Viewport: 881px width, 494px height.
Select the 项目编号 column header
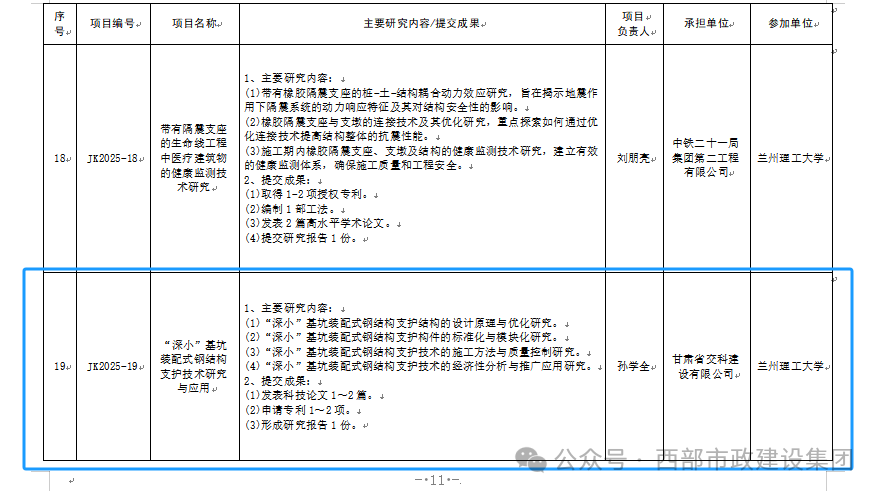tap(113, 24)
